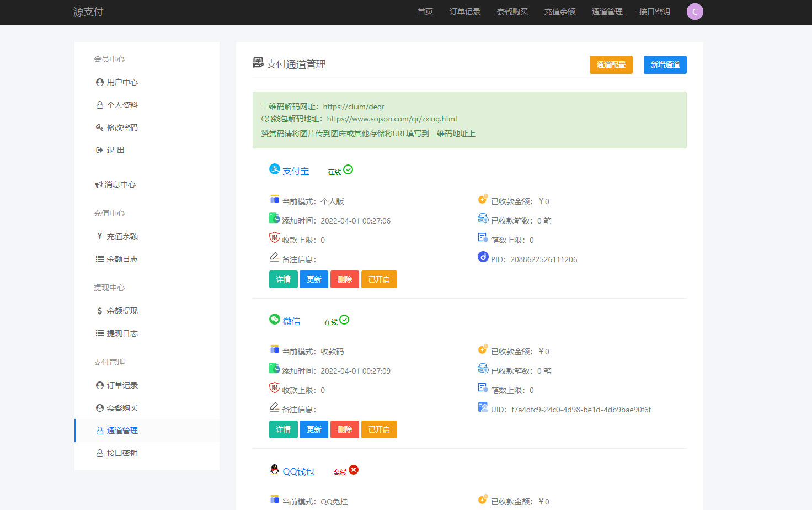Delete the Alipay channel with 删除
812x510 pixels.
345,279
